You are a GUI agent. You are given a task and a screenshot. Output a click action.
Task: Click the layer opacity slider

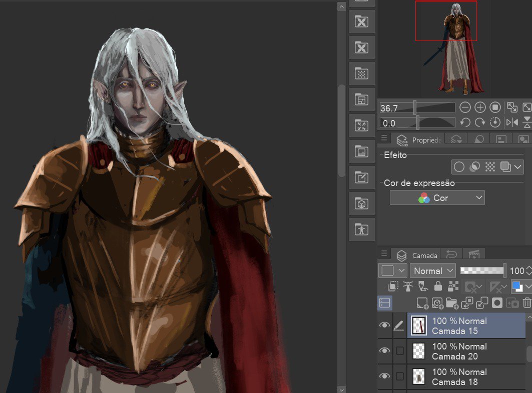(483, 270)
